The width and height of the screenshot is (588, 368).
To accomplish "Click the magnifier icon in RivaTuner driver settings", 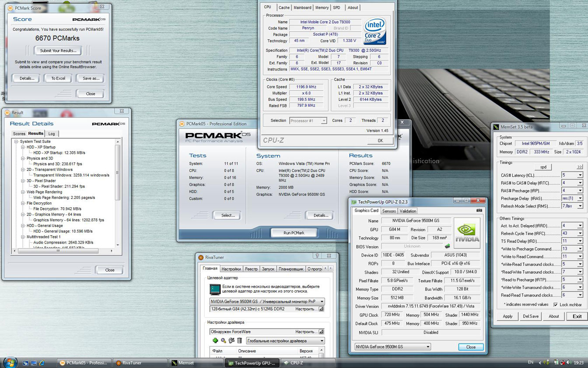I will coord(223,340).
